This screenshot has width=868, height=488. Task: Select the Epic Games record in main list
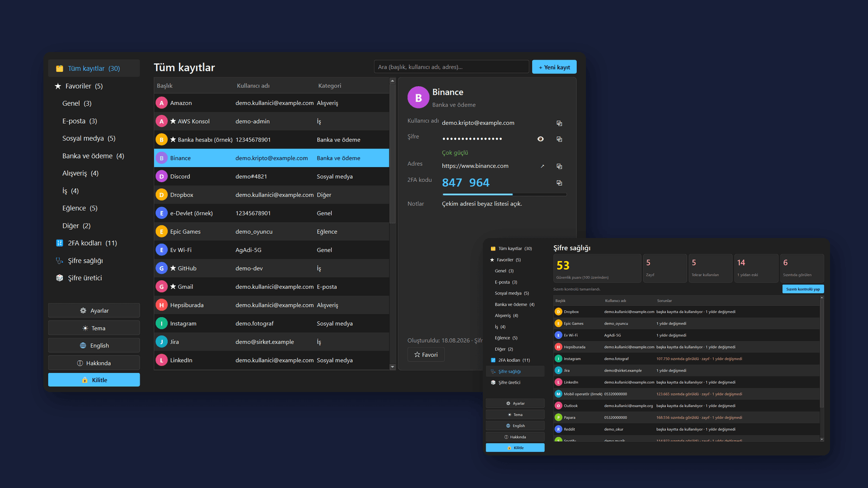271,232
